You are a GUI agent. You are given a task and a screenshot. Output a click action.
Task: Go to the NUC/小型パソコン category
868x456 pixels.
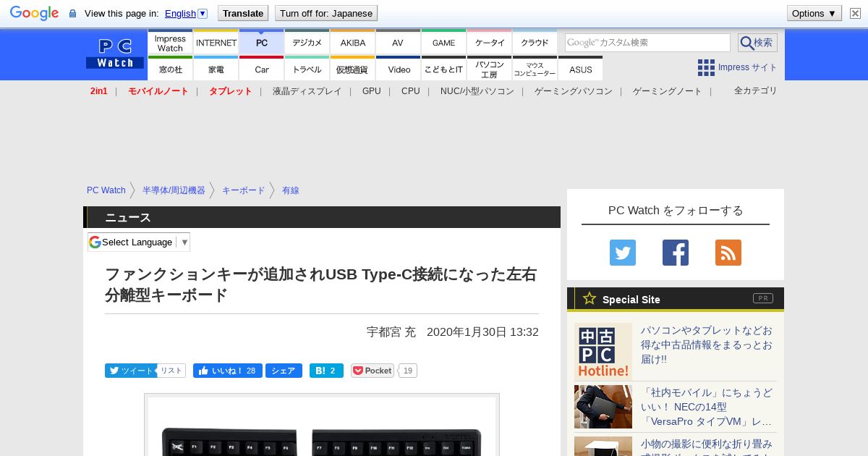477,91
